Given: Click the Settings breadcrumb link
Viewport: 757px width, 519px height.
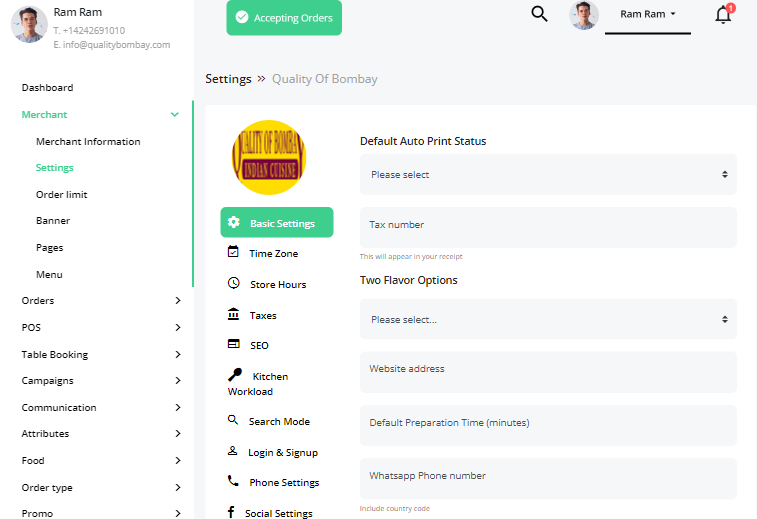Looking at the screenshot, I should pyautogui.click(x=228, y=79).
